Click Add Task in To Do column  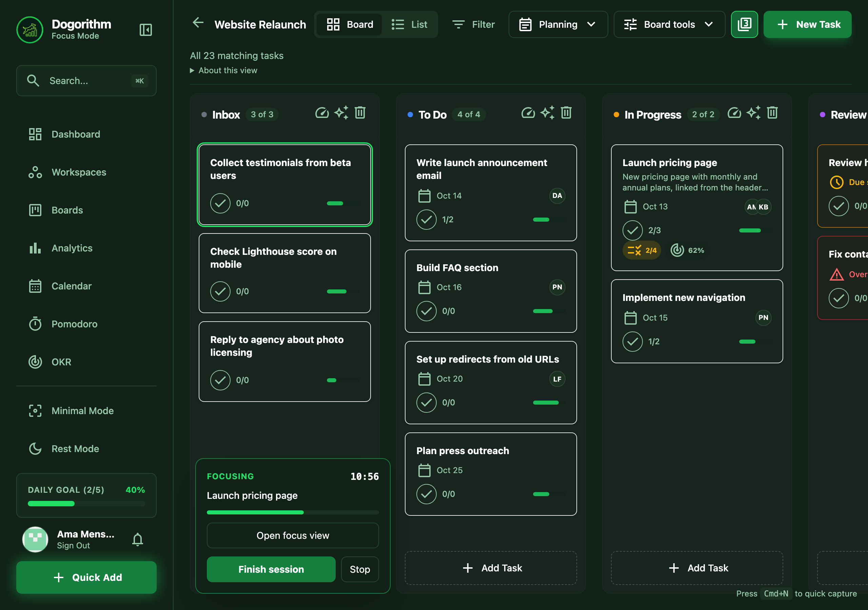tap(491, 568)
